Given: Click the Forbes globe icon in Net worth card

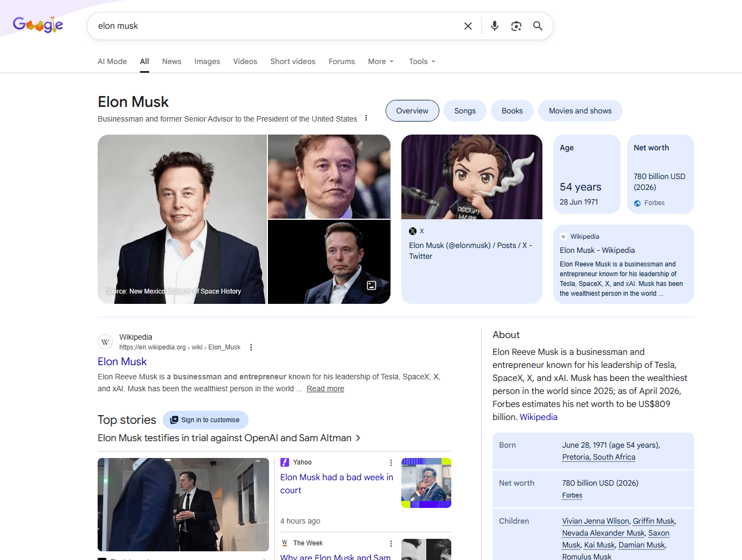Looking at the screenshot, I should pos(637,203).
